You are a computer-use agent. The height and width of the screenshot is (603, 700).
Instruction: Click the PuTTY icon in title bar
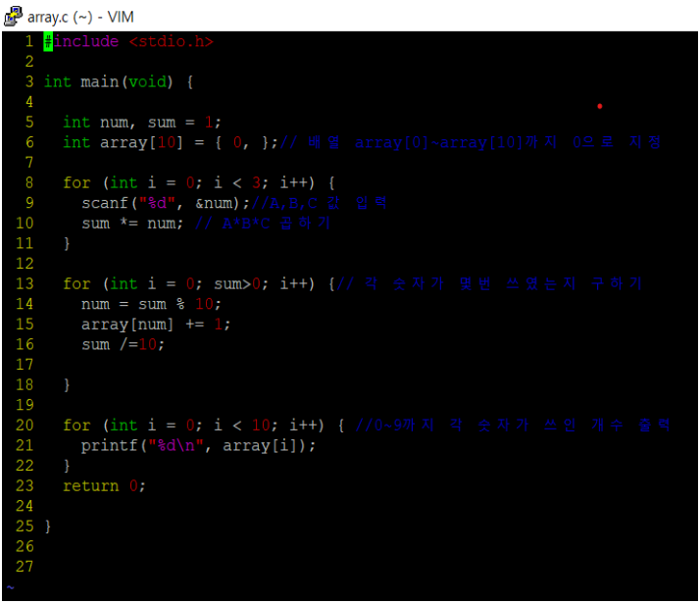click(14, 17)
